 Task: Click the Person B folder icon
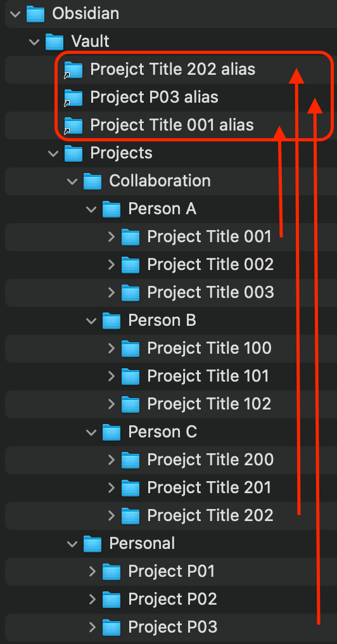(x=111, y=321)
